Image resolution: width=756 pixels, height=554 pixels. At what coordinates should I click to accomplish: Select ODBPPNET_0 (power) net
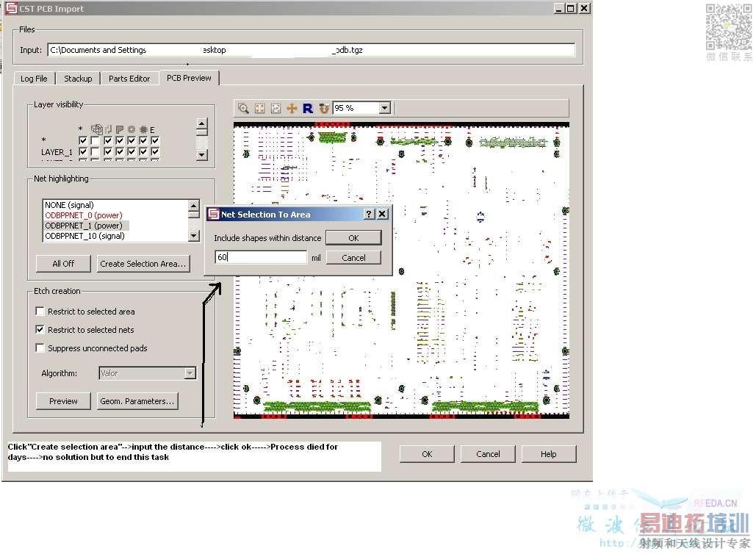point(116,215)
